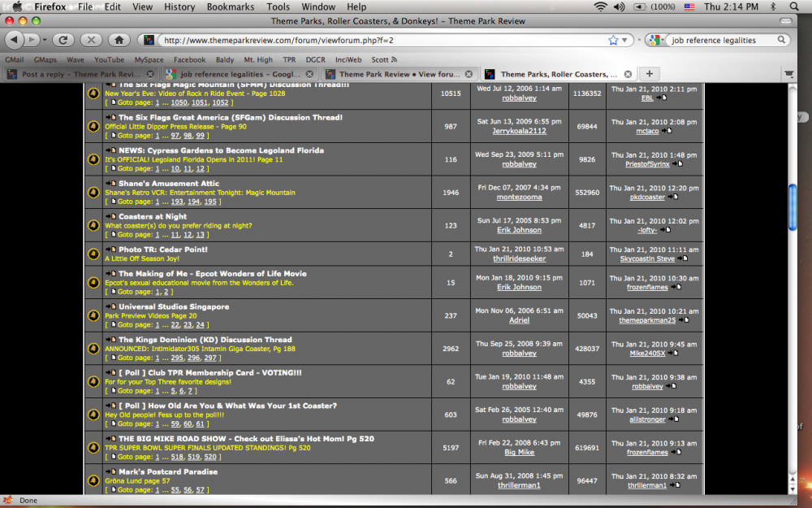812x508 pixels.
Task: Click the topic status icon for Photo TR: Cedar Point
Action: 94,254
